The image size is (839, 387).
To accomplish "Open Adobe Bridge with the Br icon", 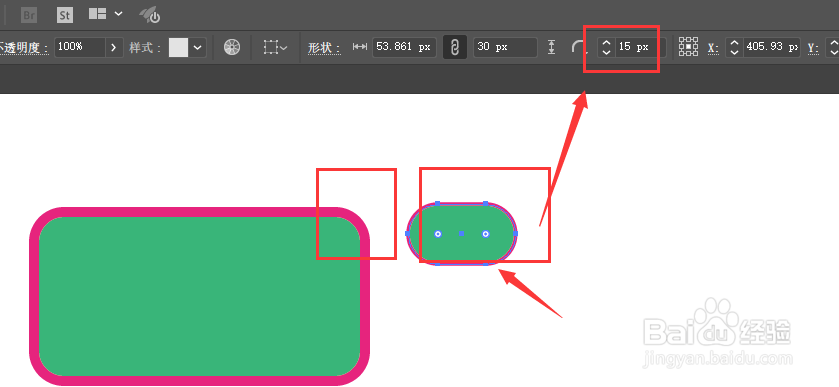I will (x=29, y=15).
